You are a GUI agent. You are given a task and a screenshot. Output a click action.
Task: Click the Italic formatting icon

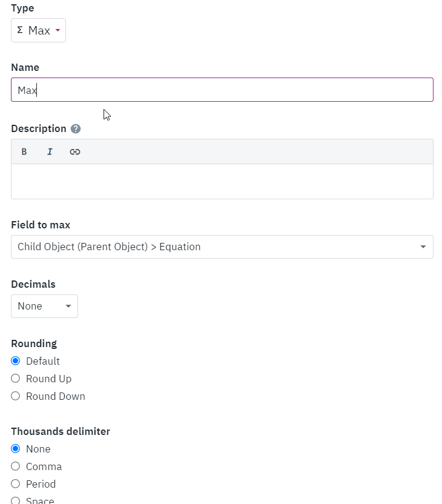(50, 152)
